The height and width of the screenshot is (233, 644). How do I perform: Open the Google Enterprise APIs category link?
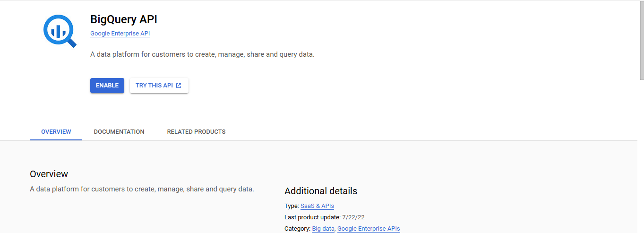pos(369,229)
